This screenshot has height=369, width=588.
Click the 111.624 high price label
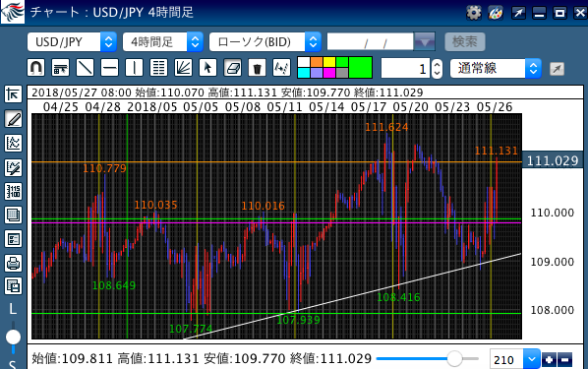pos(386,127)
